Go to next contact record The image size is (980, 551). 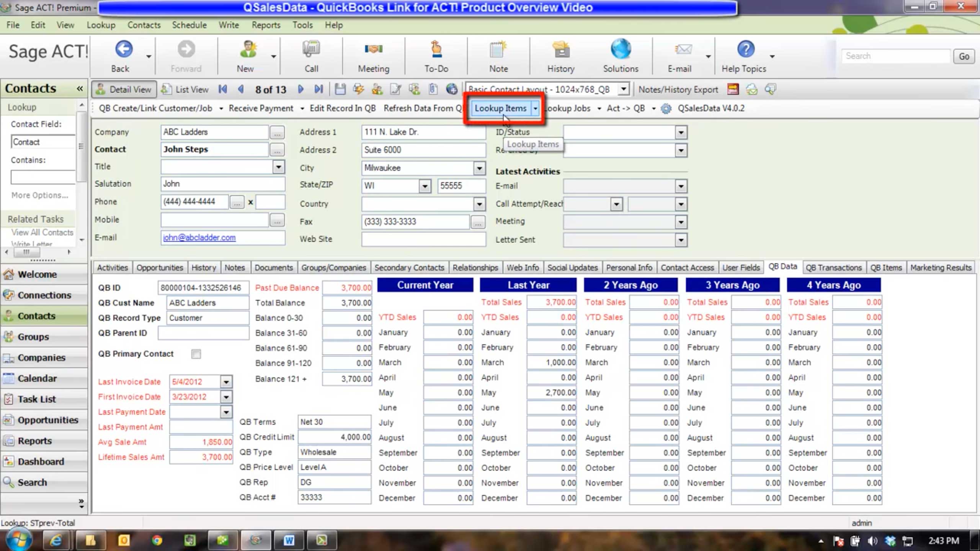click(x=301, y=89)
